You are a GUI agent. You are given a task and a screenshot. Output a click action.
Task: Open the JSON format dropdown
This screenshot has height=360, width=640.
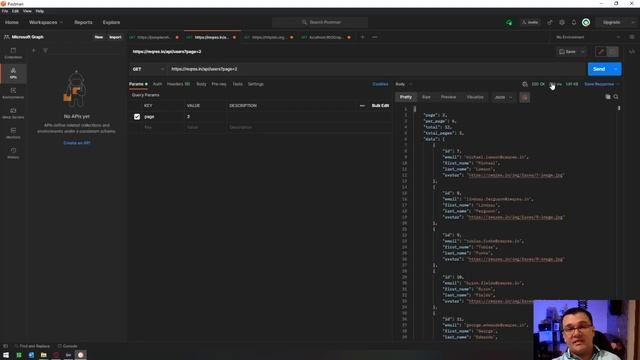coord(503,97)
